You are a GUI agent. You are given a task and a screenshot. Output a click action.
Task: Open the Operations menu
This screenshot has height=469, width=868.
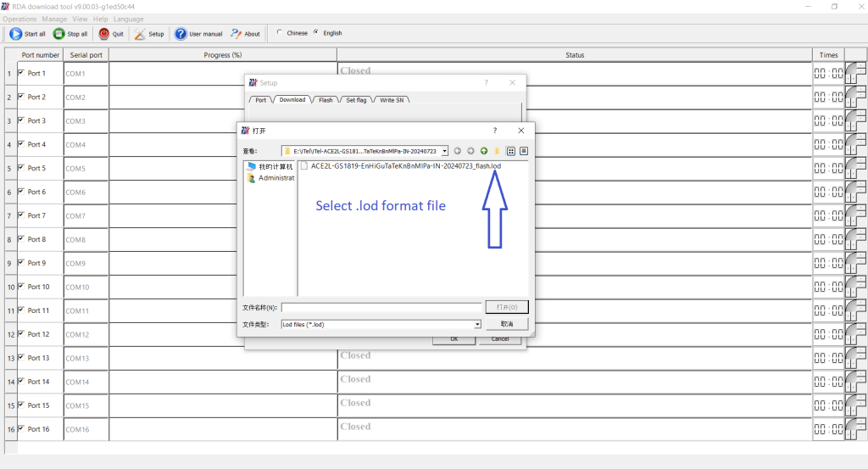pos(19,19)
